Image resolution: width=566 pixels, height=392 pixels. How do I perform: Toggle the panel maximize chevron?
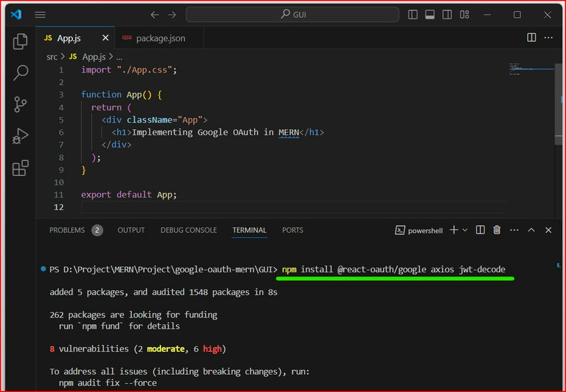tap(531, 230)
